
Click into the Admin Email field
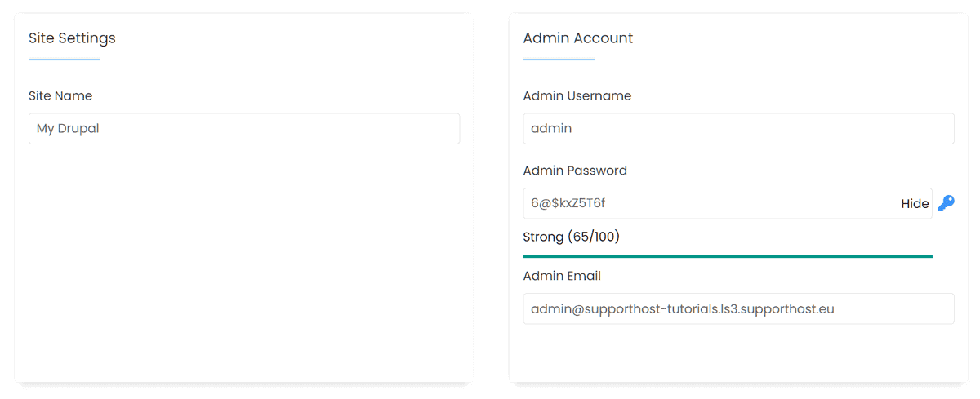[x=738, y=309]
